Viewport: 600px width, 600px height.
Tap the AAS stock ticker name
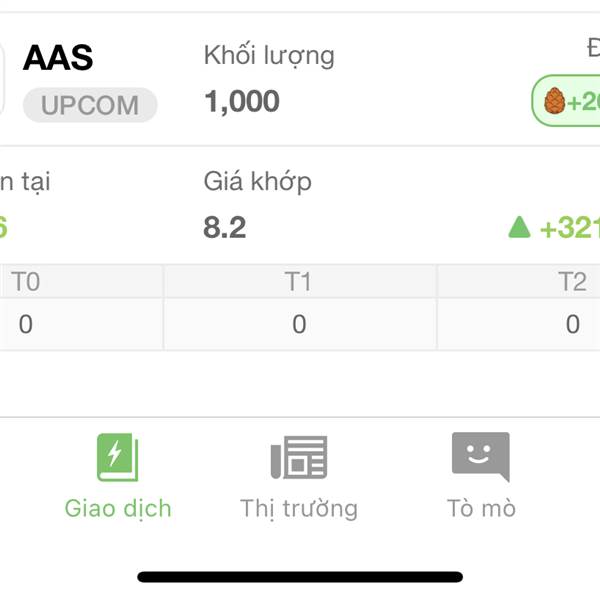58,58
